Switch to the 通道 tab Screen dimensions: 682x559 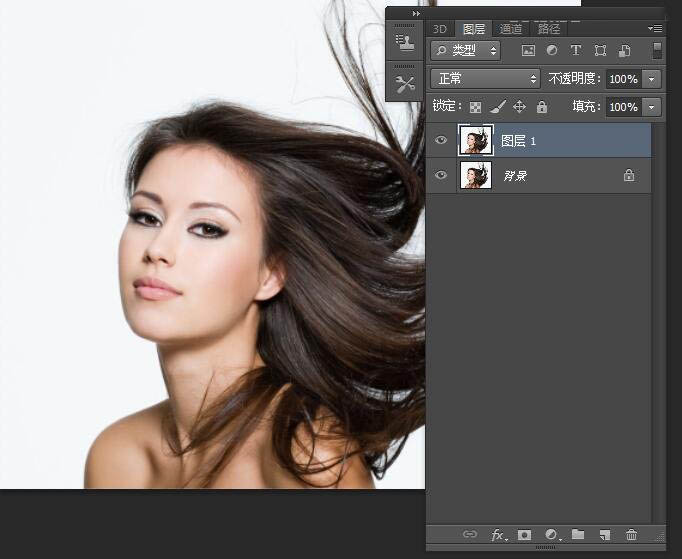tap(511, 29)
